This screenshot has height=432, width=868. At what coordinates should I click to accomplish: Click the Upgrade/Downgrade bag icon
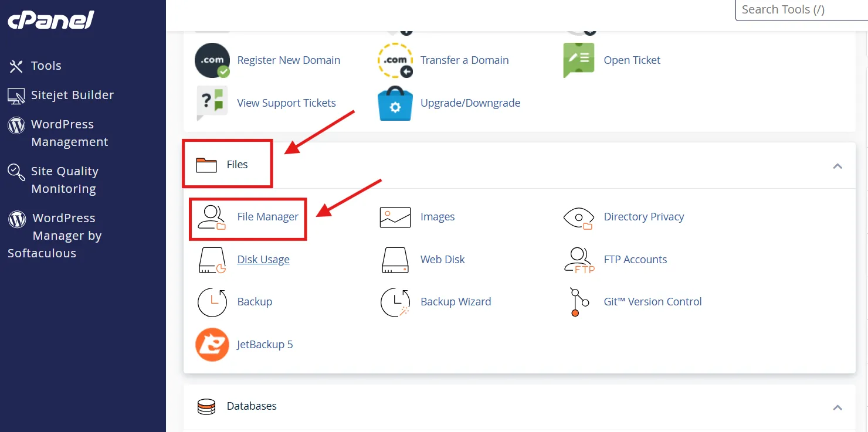tap(395, 103)
